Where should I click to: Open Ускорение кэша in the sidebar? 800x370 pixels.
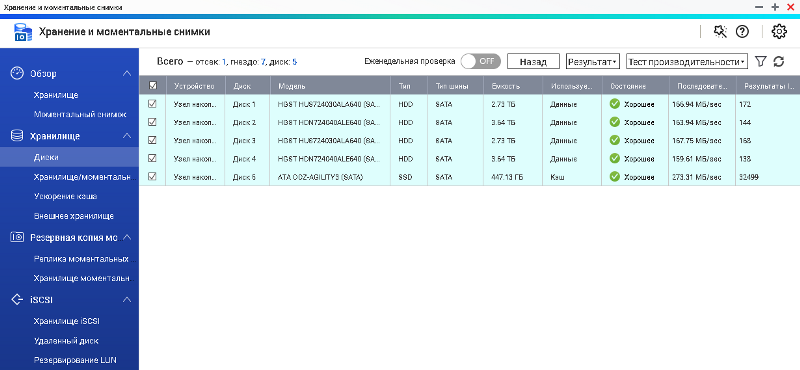tap(65, 196)
